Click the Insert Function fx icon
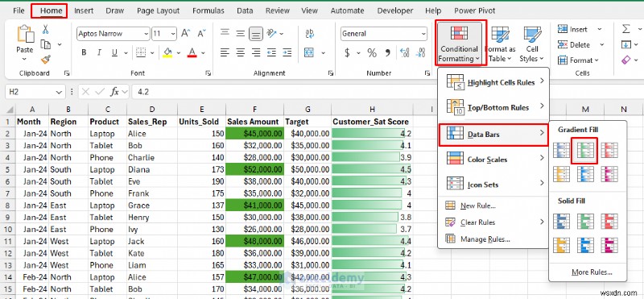Viewport: 644px width, 299px height. point(115,92)
